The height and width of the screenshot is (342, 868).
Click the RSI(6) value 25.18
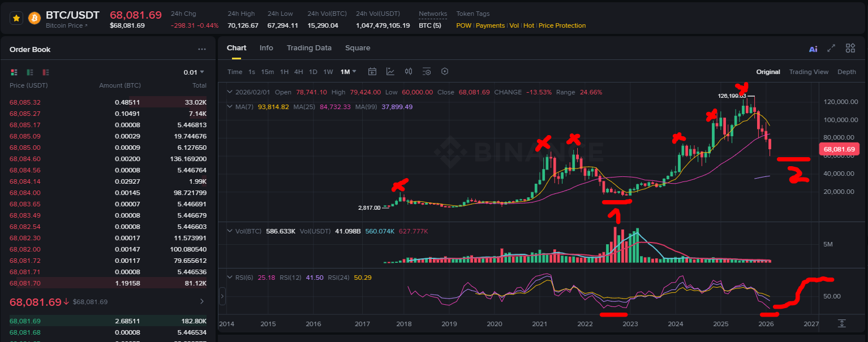(x=265, y=278)
